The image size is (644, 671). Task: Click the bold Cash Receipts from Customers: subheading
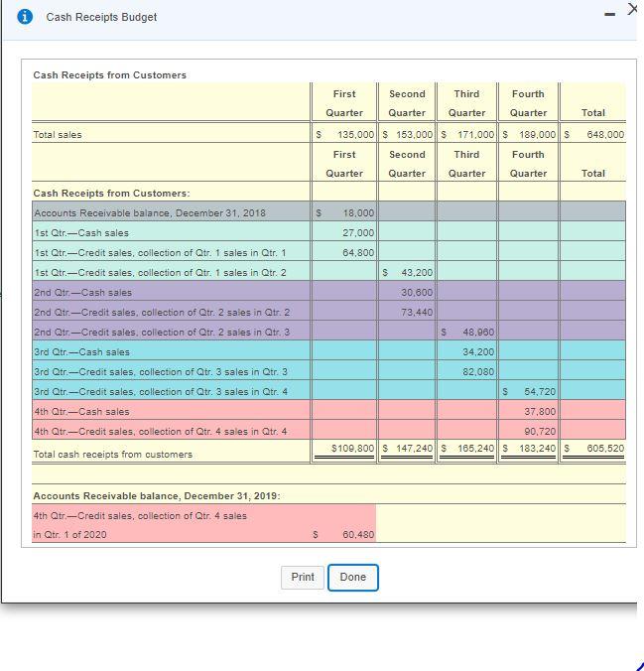tap(112, 193)
